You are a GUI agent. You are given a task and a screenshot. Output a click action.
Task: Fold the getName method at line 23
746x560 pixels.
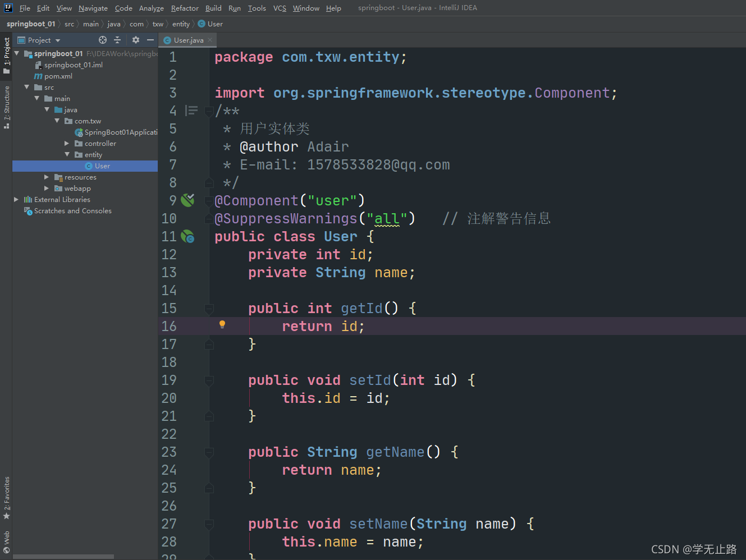pos(209,452)
